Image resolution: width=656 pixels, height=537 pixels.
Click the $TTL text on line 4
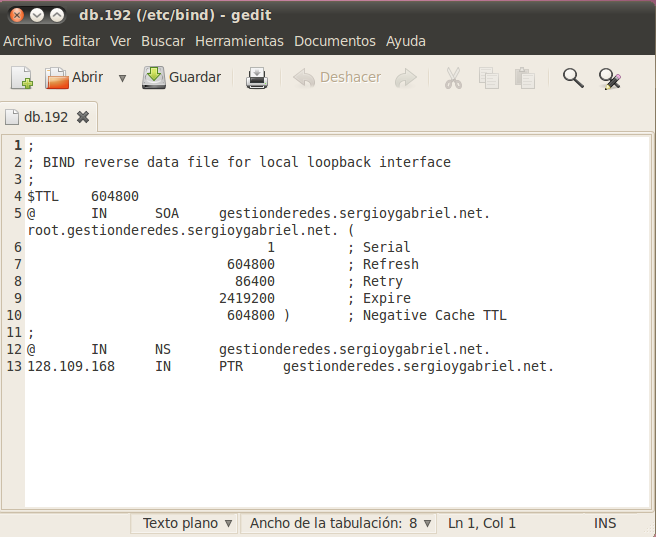point(43,197)
